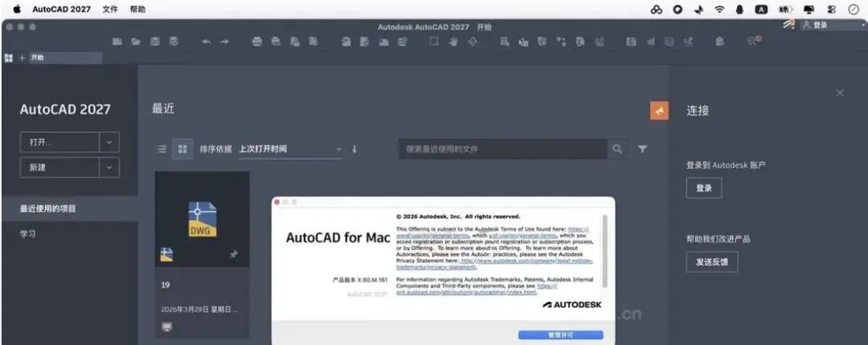Click the 产品版本 X.60.M.161 text
The width and height of the screenshot is (868, 345).
coord(360,280)
